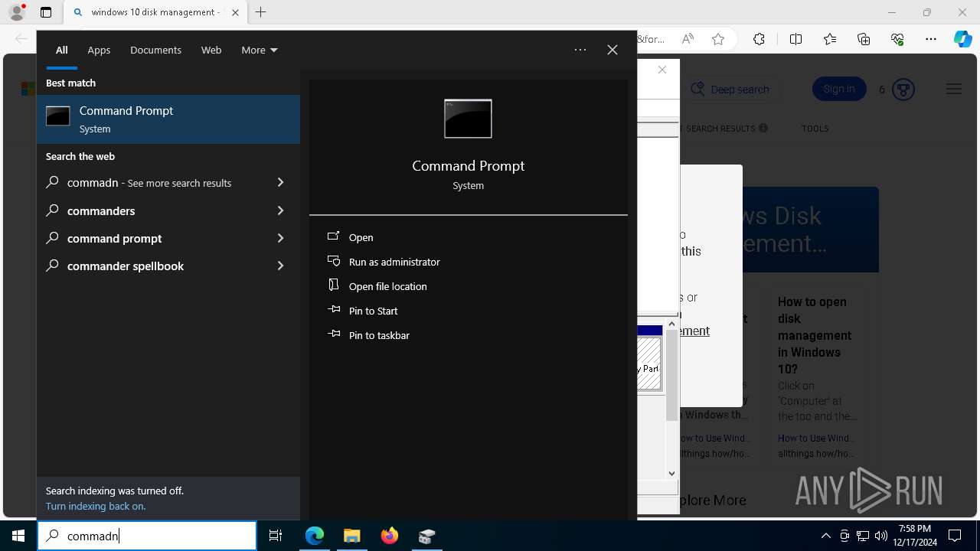Close the Windows search panel
Screen dimensions: 980x551
tap(612, 50)
